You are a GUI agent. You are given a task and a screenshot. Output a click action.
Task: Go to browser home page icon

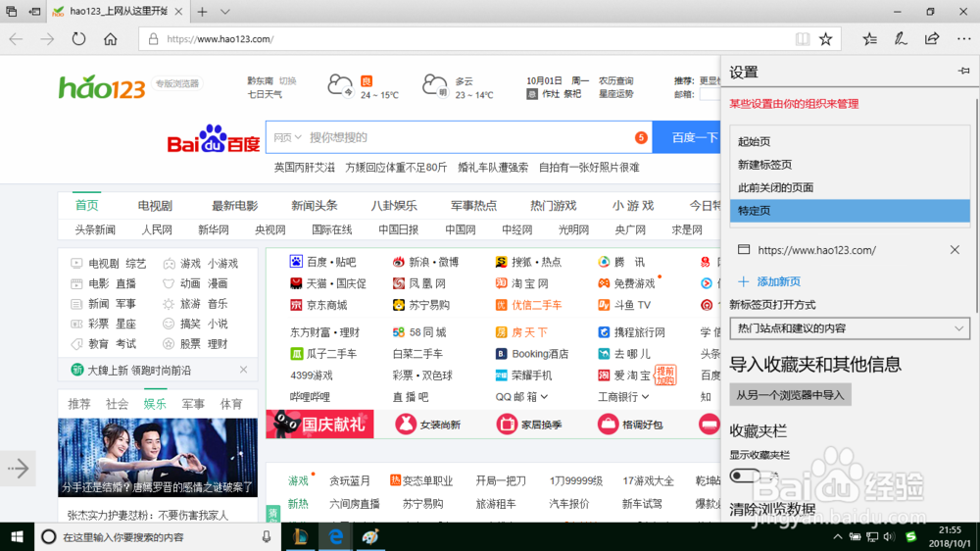[111, 39]
